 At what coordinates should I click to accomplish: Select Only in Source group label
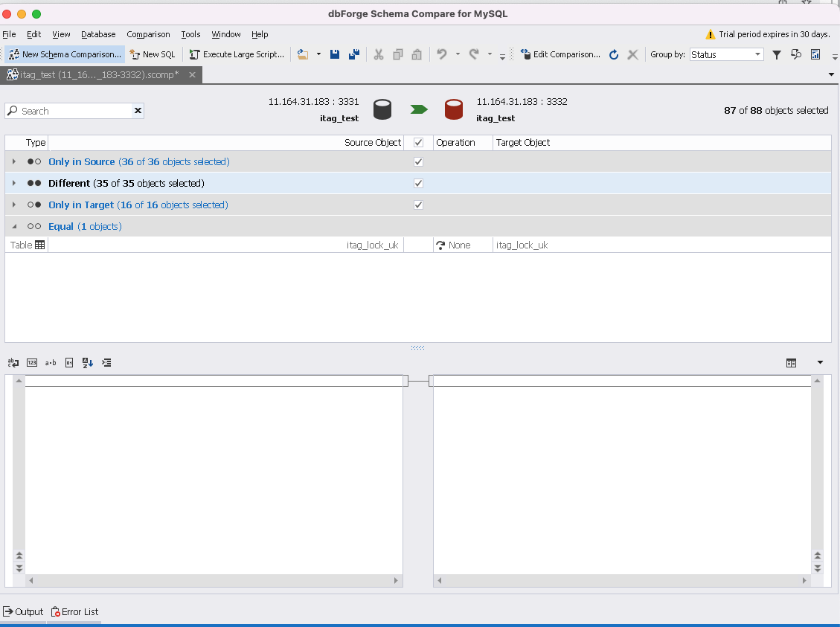(138, 161)
